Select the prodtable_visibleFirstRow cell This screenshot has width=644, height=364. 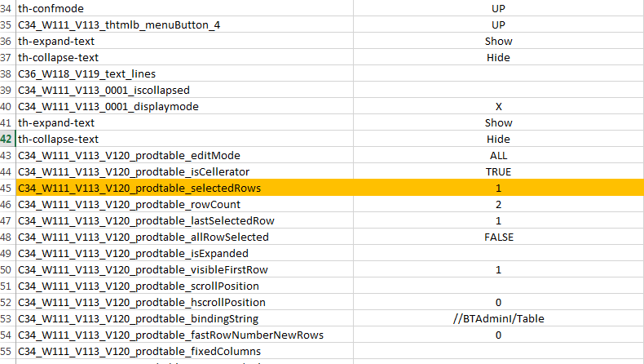click(184, 269)
